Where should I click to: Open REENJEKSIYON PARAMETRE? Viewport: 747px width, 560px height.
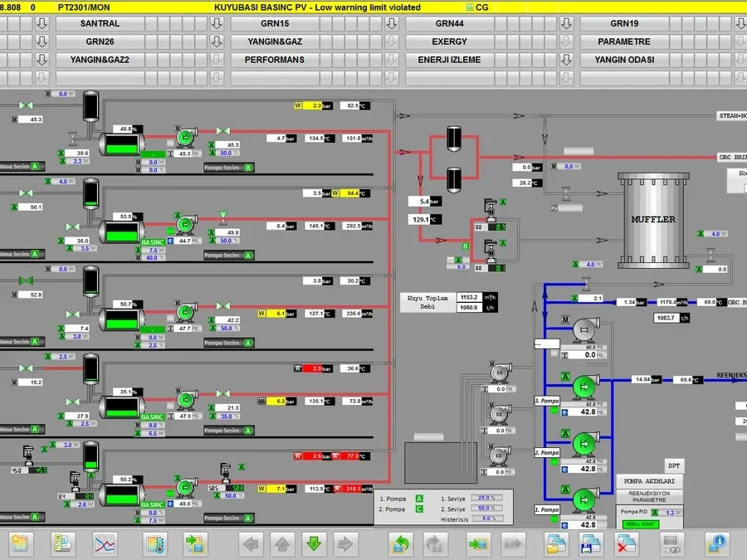(x=649, y=497)
